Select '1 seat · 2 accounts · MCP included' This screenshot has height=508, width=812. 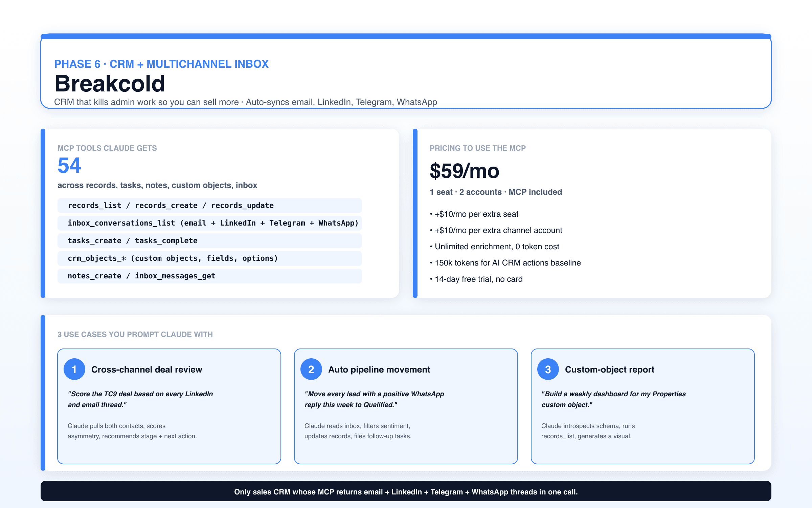click(x=496, y=192)
